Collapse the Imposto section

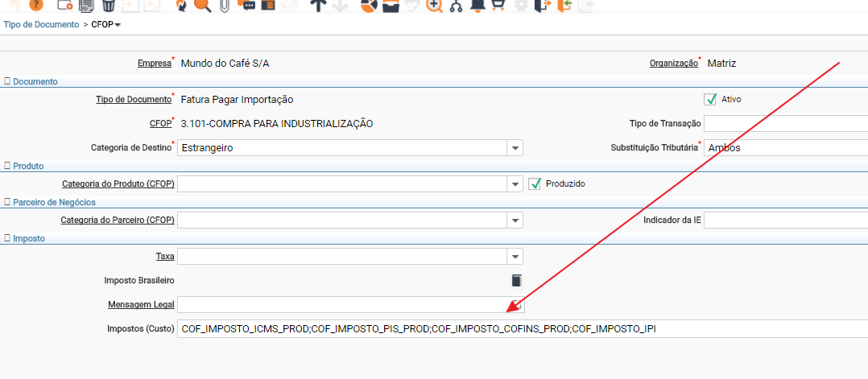pos(7,238)
